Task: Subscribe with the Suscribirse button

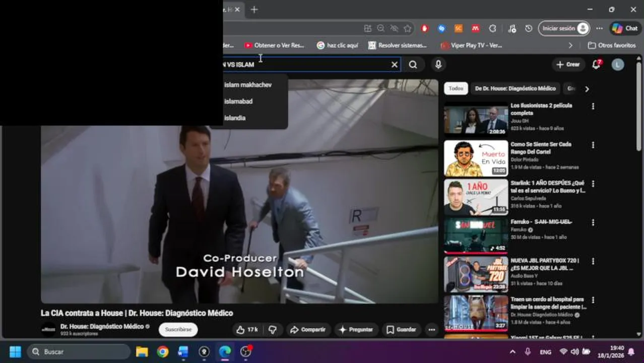Action: pos(178,329)
